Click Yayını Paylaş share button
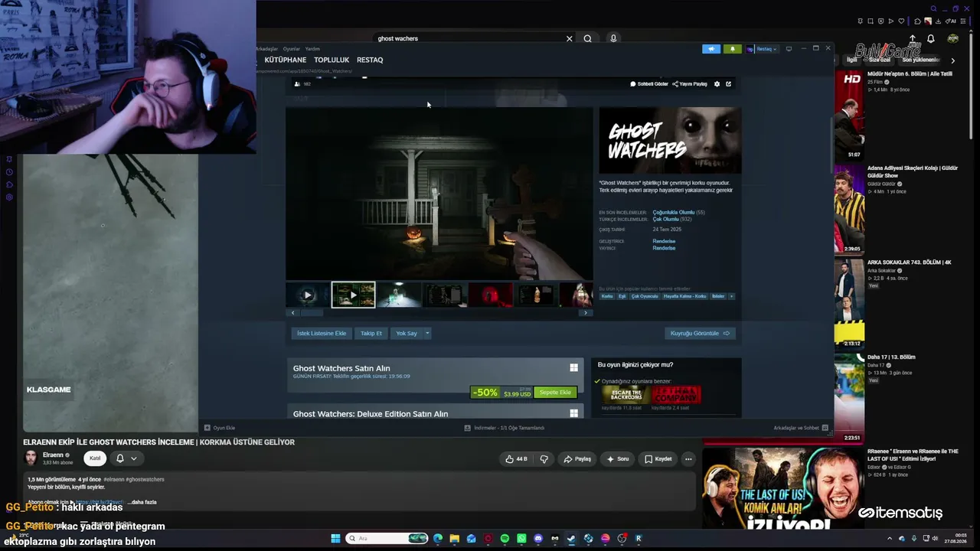 [690, 84]
